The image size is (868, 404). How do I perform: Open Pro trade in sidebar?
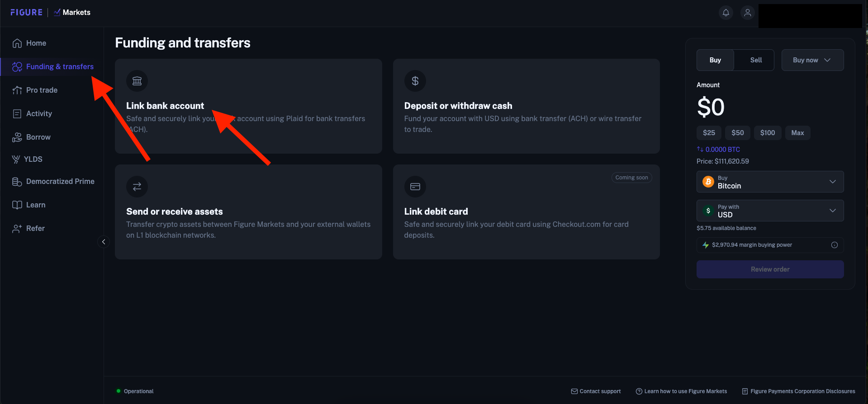pyautogui.click(x=42, y=90)
